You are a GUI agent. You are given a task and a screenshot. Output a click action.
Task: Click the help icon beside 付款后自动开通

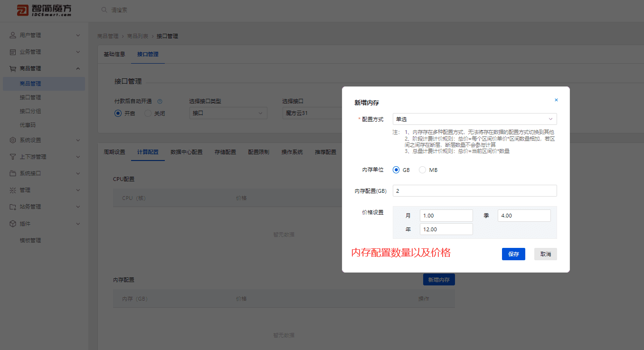click(x=160, y=101)
